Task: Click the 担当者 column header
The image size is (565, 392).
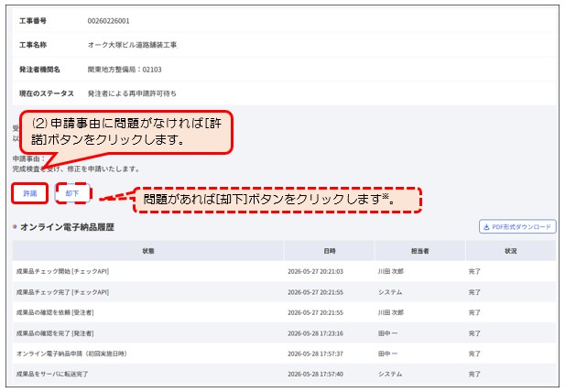Action: pyautogui.click(x=420, y=251)
